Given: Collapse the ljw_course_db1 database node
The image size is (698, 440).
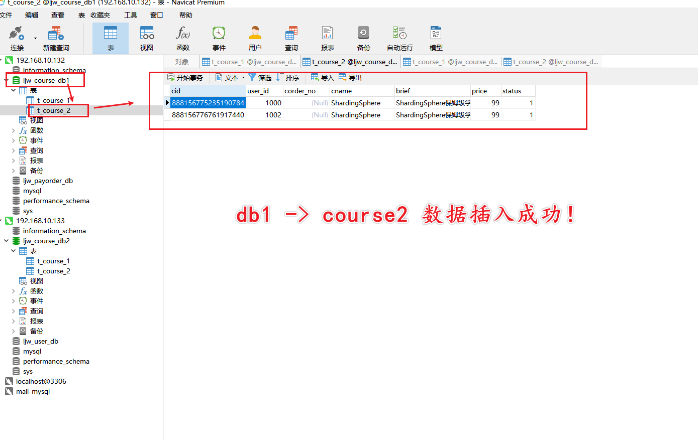Looking at the screenshot, I should (x=6, y=80).
